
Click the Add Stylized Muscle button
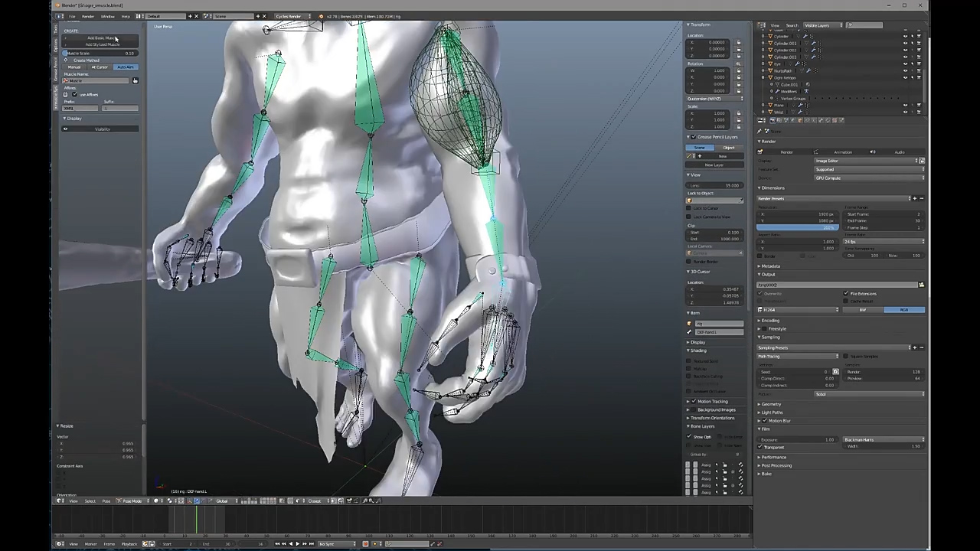pyautogui.click(x=101, y=44)
